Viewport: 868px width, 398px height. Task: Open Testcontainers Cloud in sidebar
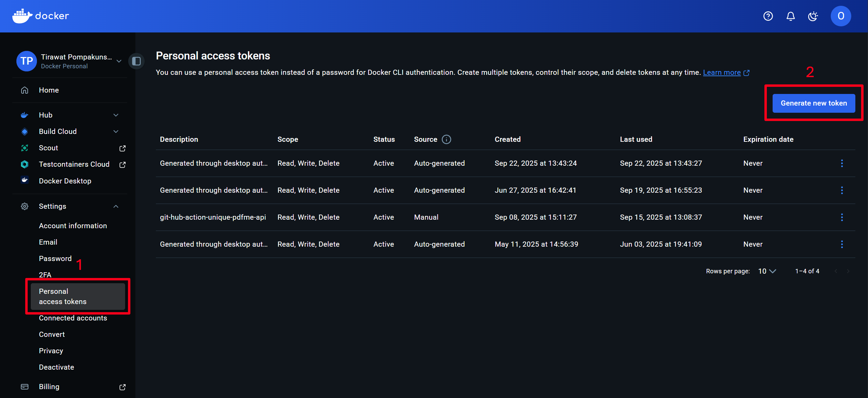(74, 164)
